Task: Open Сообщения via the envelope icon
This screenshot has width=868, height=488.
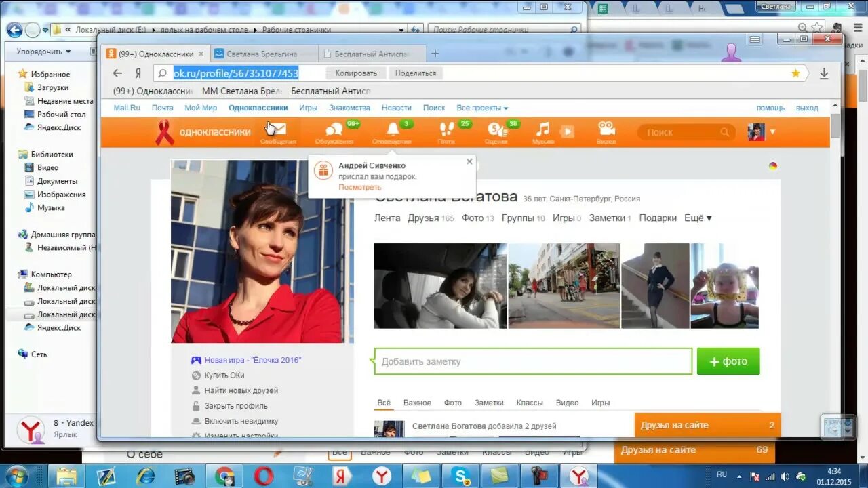Action: pyautogui.click(x=277, y=129)
